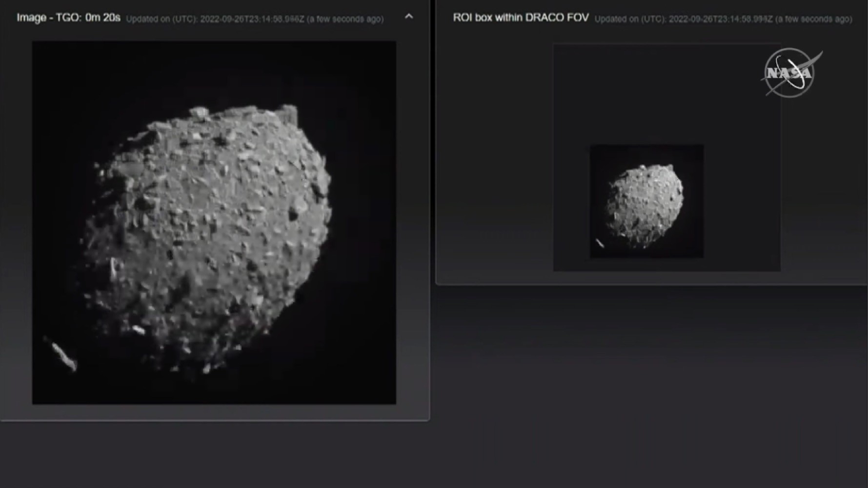The height and width of the screenshot is (488, 868).
Task: Click the bright debris fragment in large image corner
Action: [x=64, y=355]
